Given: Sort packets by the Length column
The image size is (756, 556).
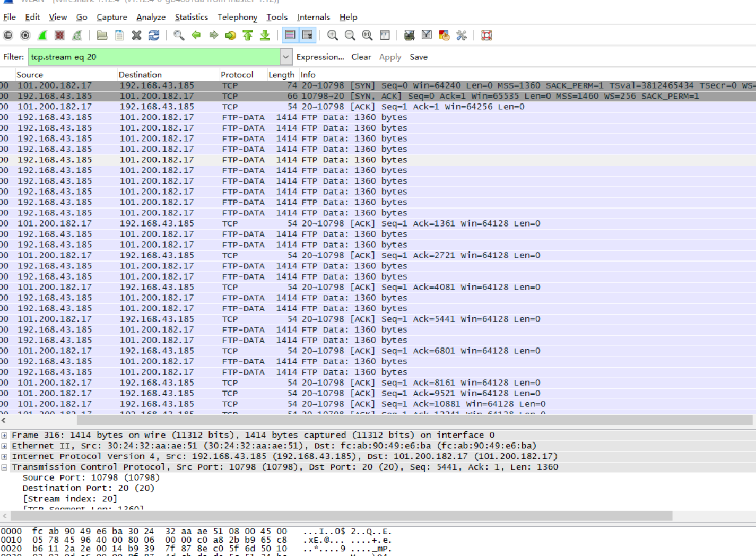Looking at the screenshot, I should [x=283, y=75].
